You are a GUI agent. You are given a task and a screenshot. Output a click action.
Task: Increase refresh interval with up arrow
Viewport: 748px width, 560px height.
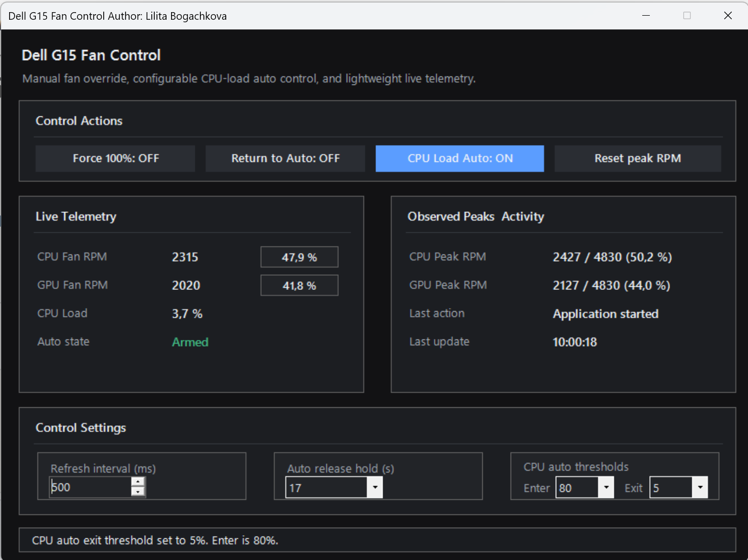coord(138,482)
